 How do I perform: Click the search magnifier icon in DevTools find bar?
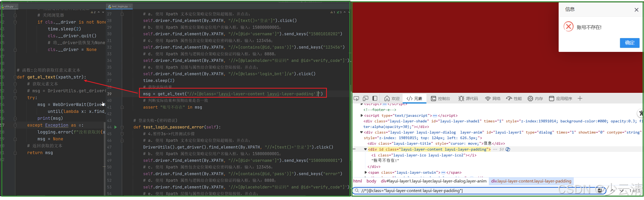tap(357, 191)
